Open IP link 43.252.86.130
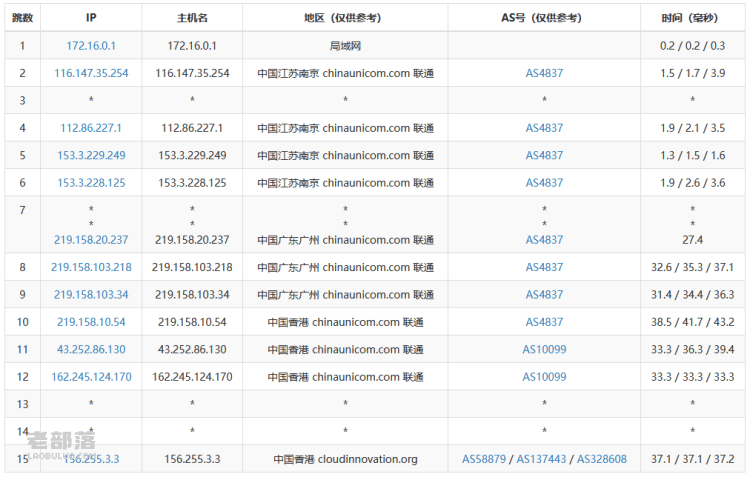 click(x=91, y=350)
